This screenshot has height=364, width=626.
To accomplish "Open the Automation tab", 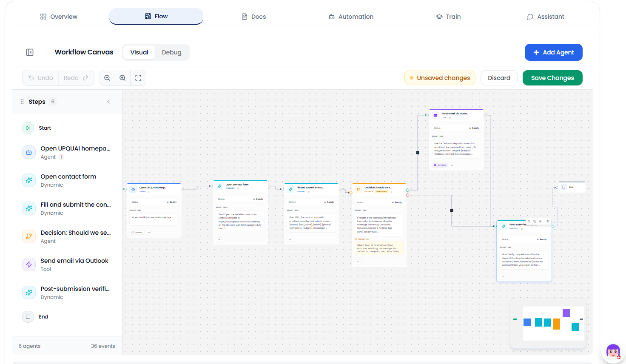I will pos(351,16).
